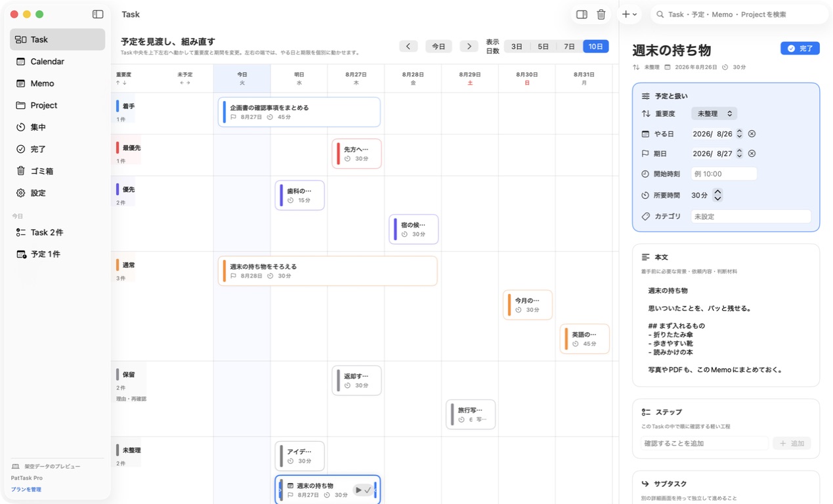The width and height of the screenshot is (833, 504).
Task: Click the 8月29日 土 column header
Action: 470,78
